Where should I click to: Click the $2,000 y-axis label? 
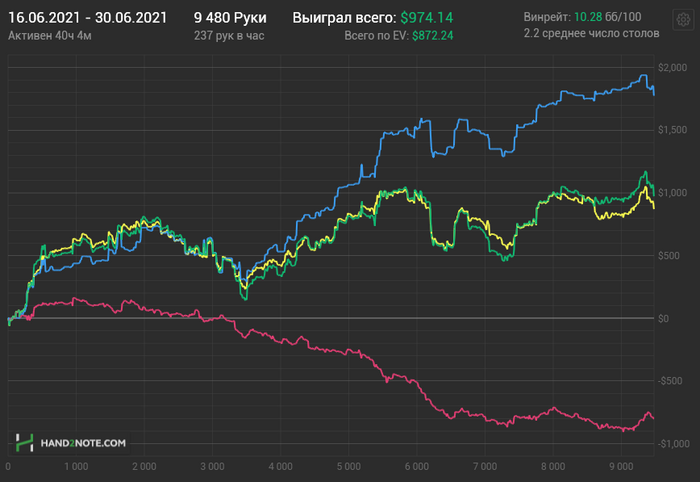672,68
